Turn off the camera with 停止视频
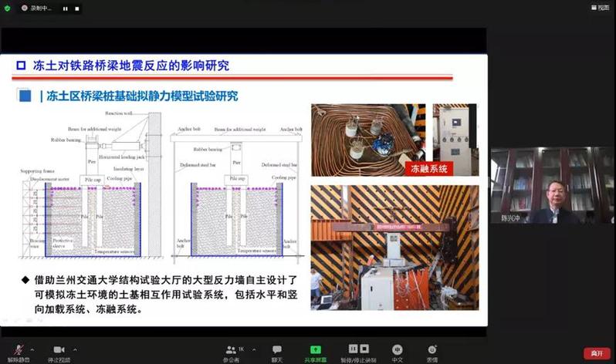616x364 pixels. click(x=59, y=351)
